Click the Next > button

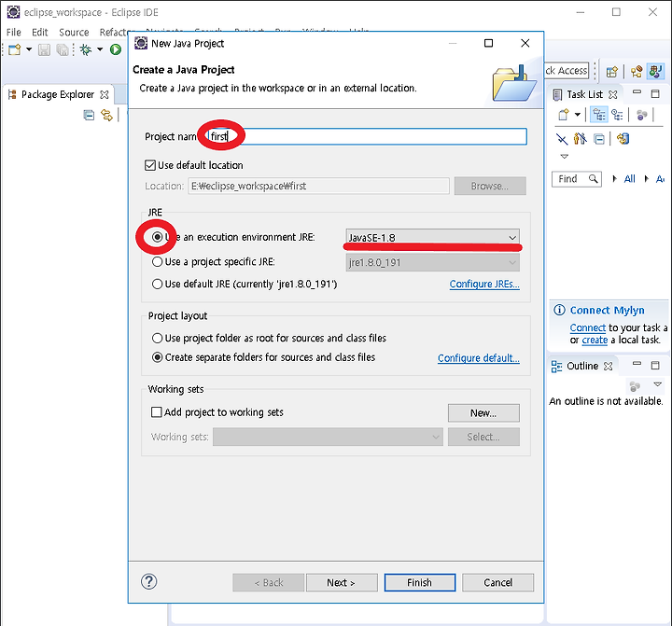click(342, 583)
